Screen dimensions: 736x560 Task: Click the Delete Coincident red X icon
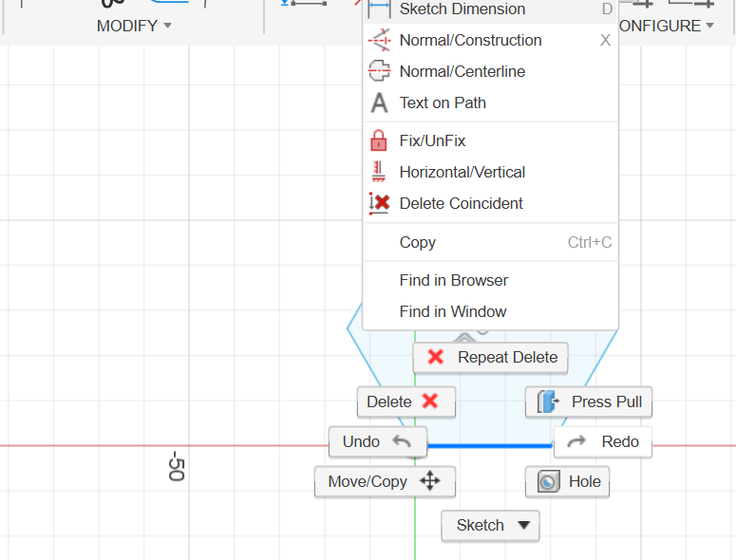point(379,203)
